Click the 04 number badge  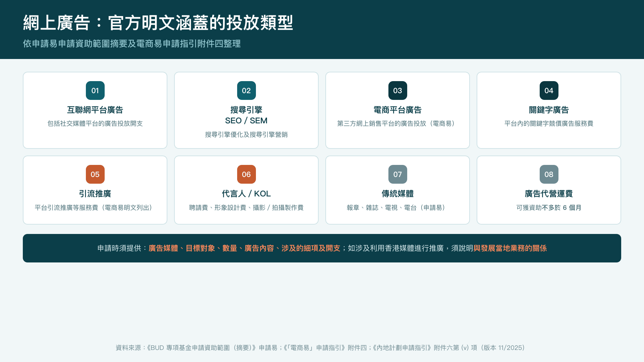(x=549, y=90)
